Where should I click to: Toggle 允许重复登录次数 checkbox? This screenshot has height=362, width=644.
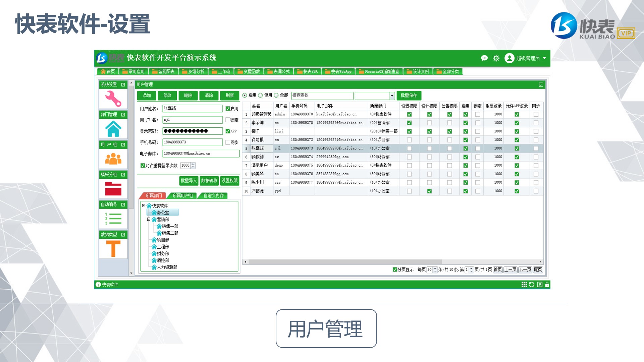click(x=143, y=166)
